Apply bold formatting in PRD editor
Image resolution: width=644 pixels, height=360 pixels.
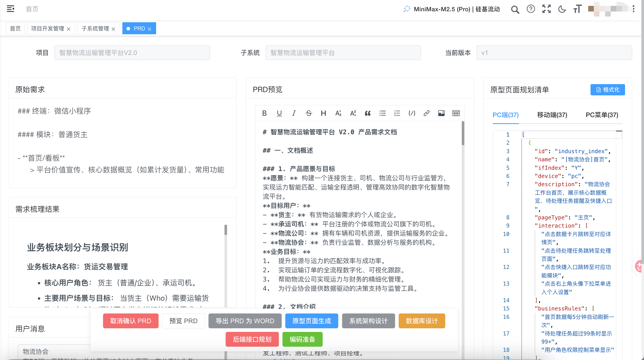click(264, 113)
